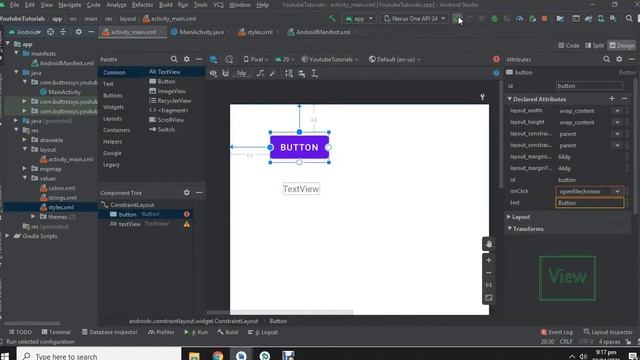
Task: Search the Attributes panel
Action: tap(607, 59)
